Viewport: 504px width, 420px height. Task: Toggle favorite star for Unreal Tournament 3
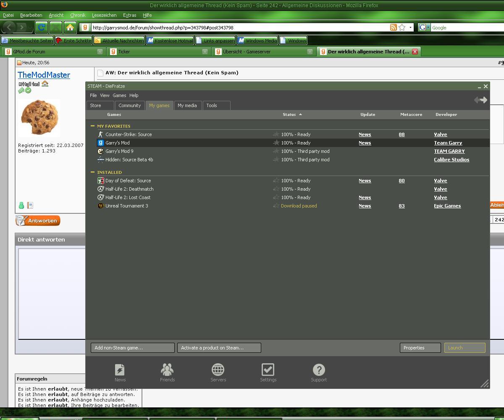276,206
